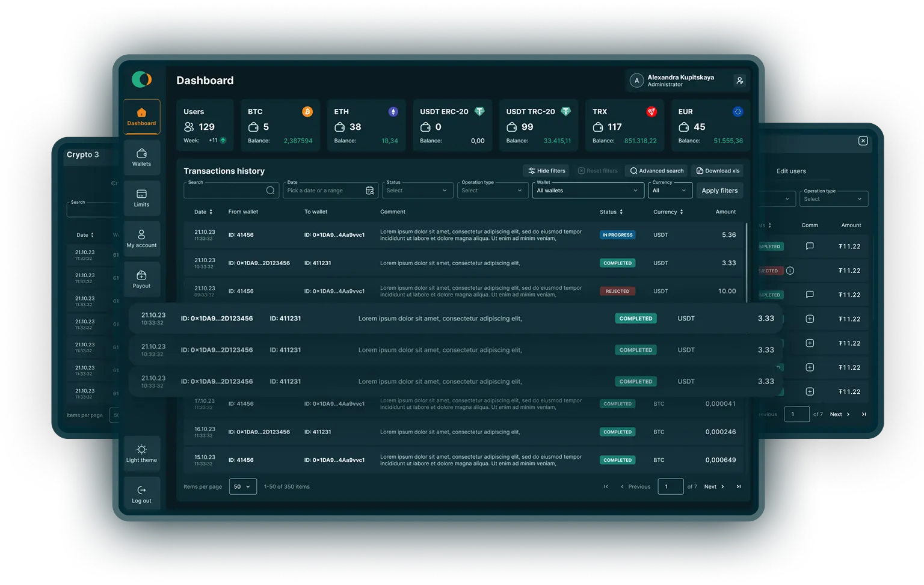Screen dimensions: 924x585
Task: Click the first comment bubble icon in Edit users window
Action: tap(810, 246)
